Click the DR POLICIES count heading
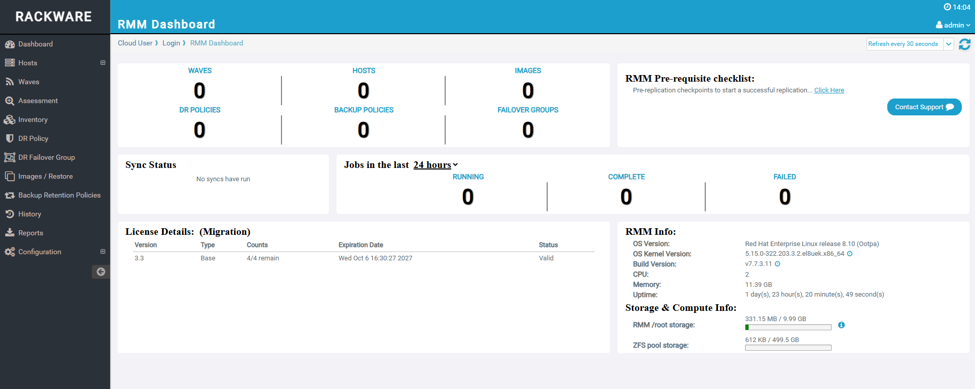The width and height of the screenshot is (975, 389). (x=200, y=110)
